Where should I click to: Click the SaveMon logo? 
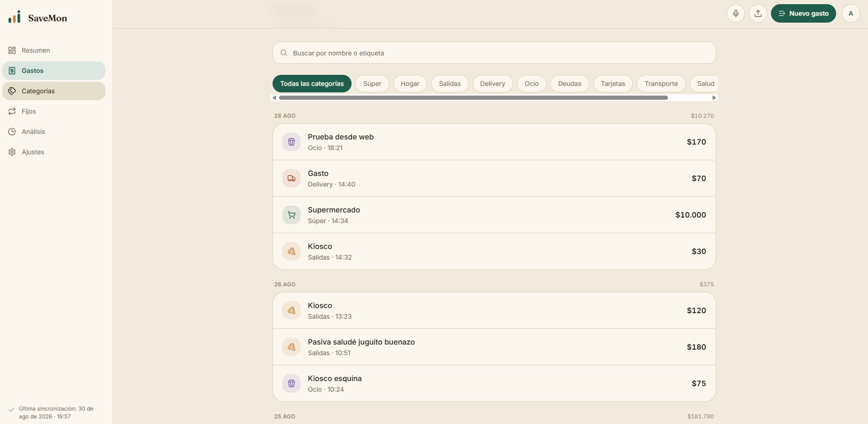pyautogui.click(x=38, y=18)
